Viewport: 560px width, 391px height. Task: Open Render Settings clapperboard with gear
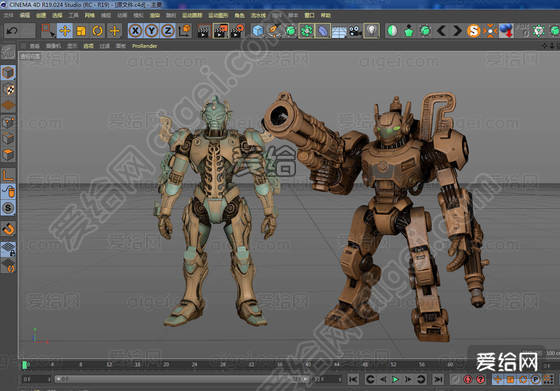[x=237, y=31]
